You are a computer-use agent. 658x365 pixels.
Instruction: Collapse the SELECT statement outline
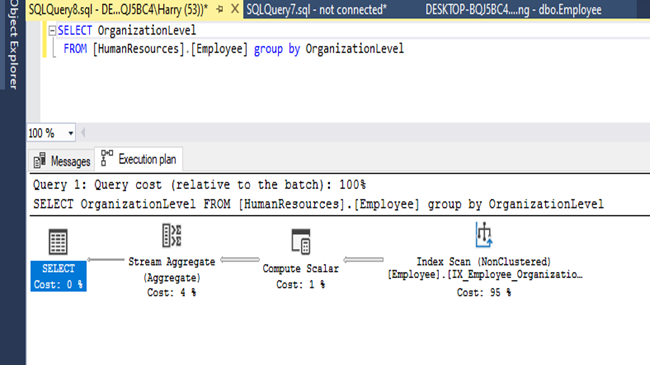coord(52,31)
